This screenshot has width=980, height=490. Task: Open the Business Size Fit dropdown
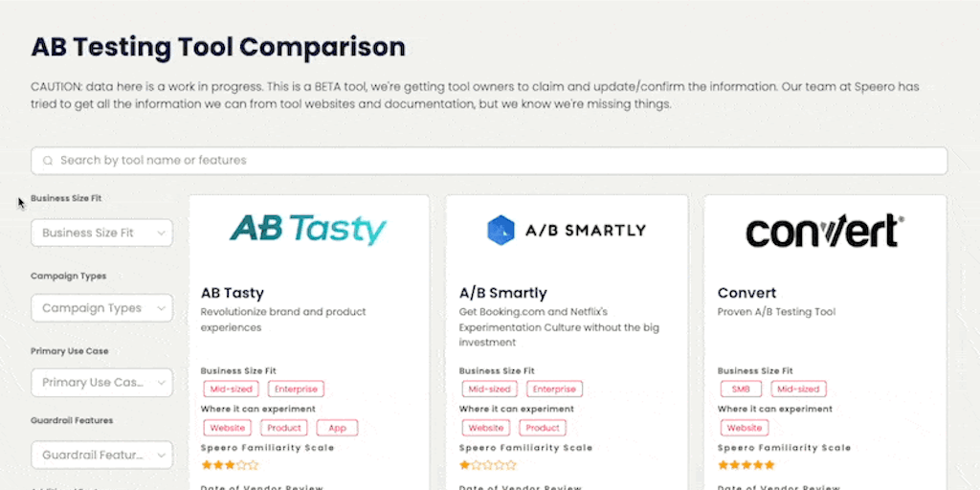pos(101,233)
